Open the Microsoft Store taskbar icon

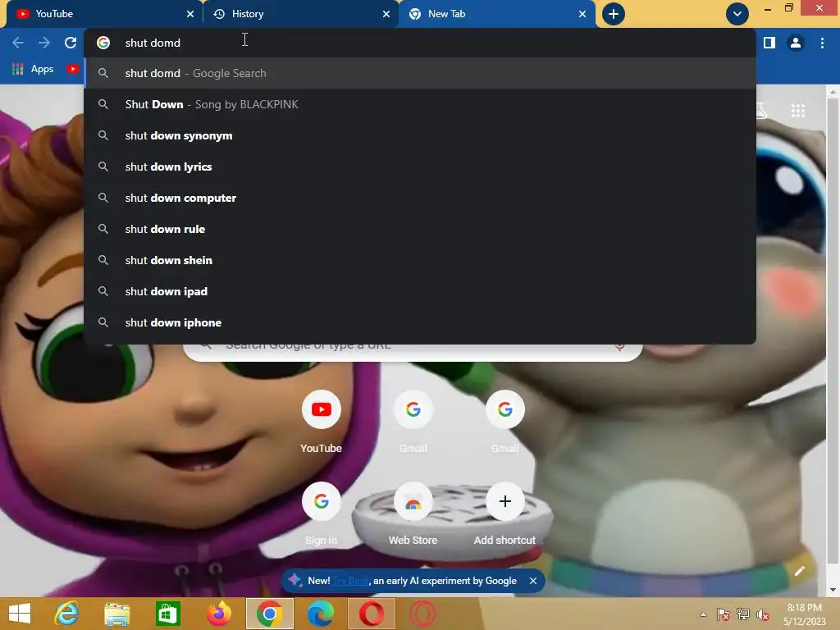[x=167, y=614]
